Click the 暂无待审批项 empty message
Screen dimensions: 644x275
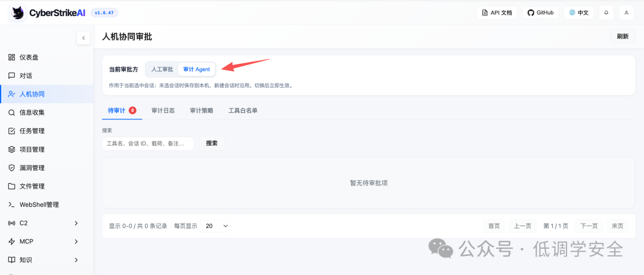pos(369,183)
